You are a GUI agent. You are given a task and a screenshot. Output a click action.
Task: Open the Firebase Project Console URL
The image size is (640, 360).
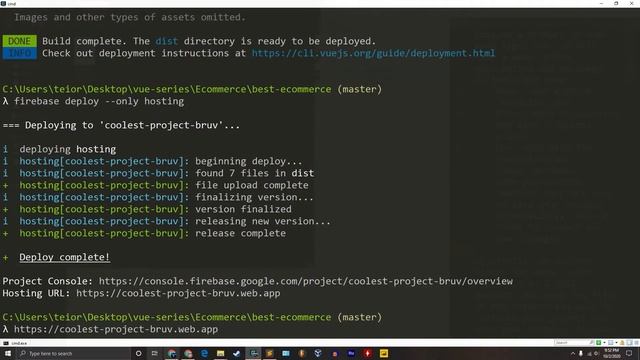(x=306, y=281)
